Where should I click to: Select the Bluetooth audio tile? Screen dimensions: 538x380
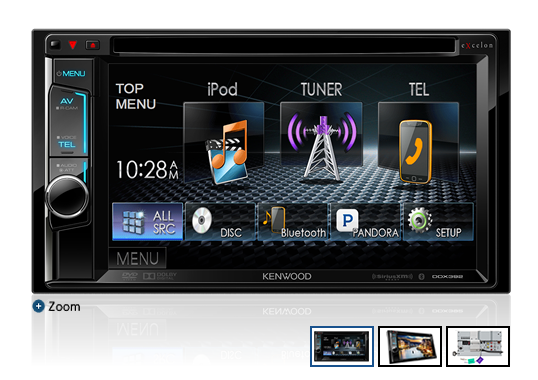(293, 222)
